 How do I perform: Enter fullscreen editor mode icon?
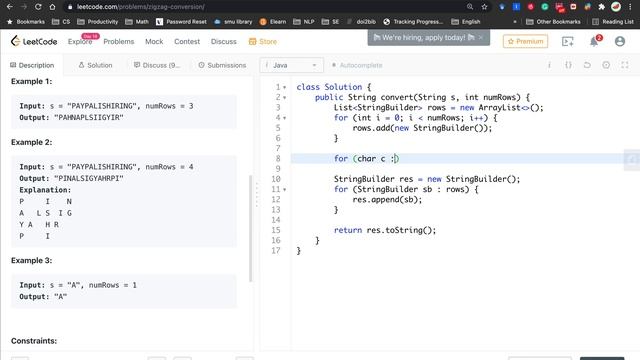point(625,65)
